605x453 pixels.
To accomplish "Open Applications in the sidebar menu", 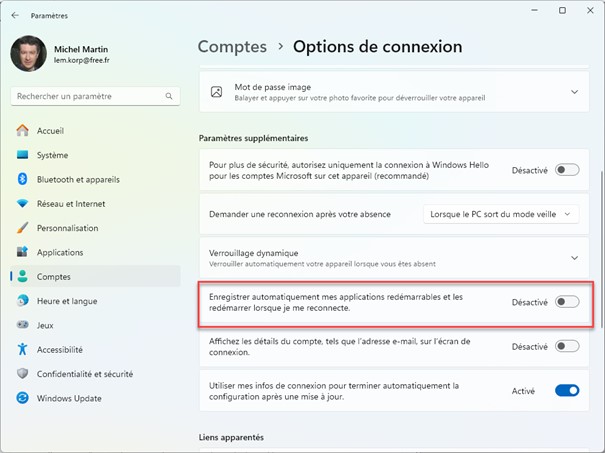I will coord(60,252).
